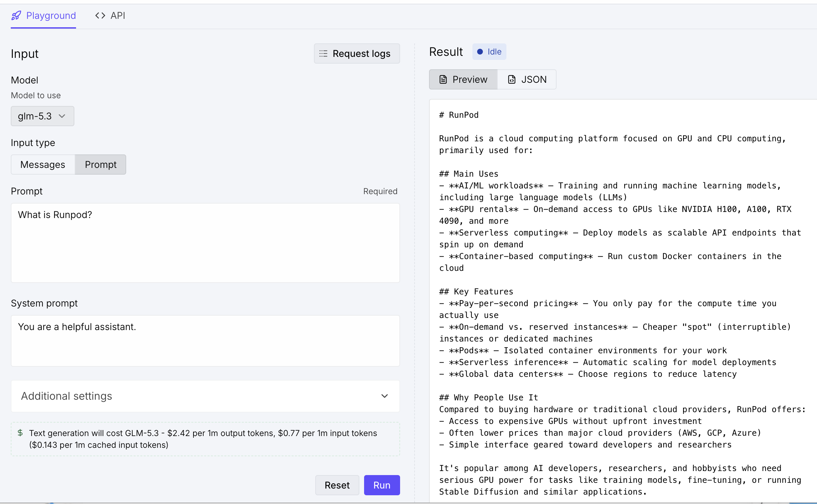This screenshot has height=504, width=817.
Task: Click the "## Main Uses" heading
Action: tap(468, 174)
